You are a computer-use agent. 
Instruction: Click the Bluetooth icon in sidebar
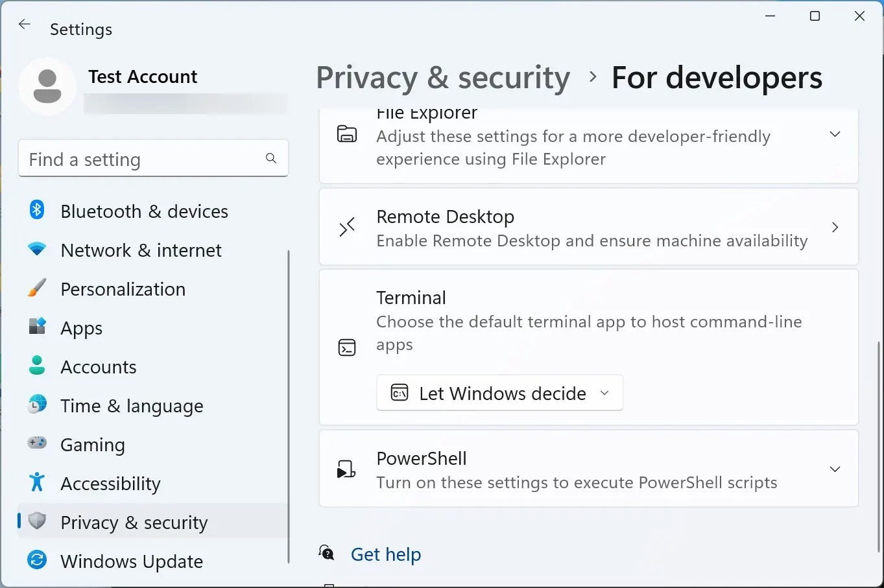coord(37,210)
